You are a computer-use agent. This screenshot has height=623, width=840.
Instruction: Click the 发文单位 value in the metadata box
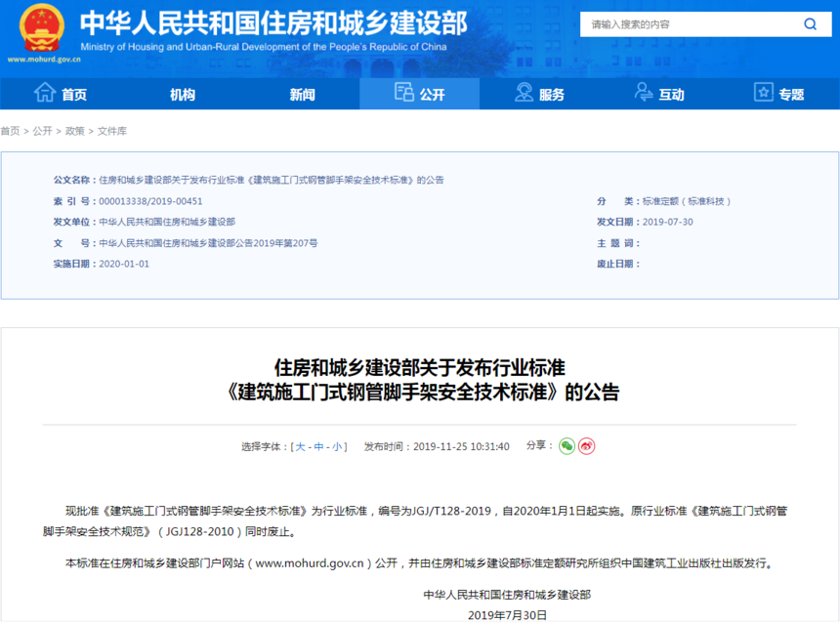click(167, 222)
